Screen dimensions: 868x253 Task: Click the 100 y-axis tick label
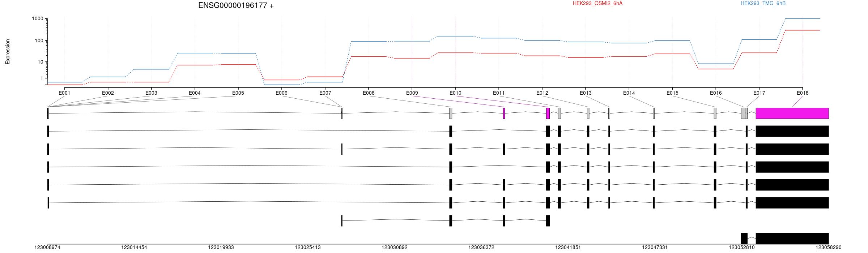[x=39, y=40]
